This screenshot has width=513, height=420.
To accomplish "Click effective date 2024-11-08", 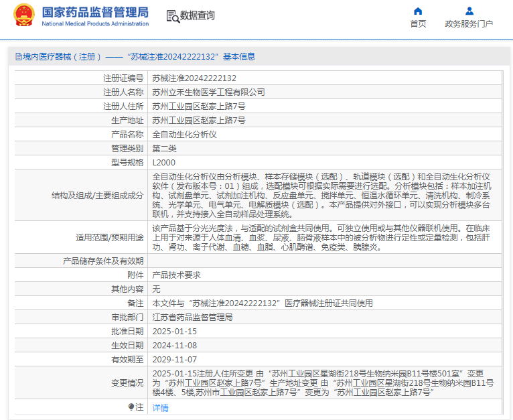I will point(174,346).
